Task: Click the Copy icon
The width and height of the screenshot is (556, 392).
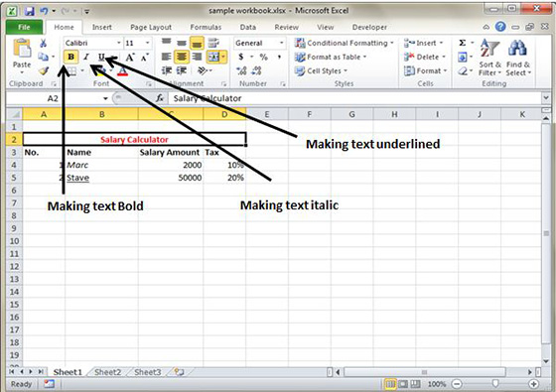Action: [44, 57]
